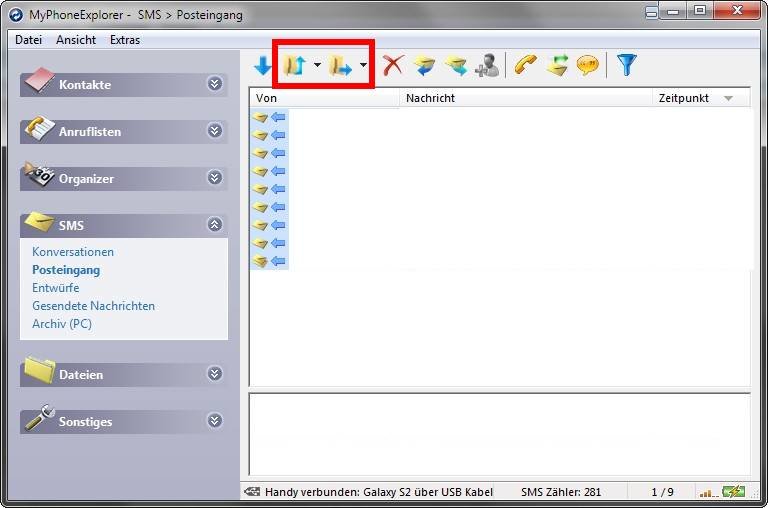Click the MyPhoneExplorer title bar logo

tap(16, 15)
